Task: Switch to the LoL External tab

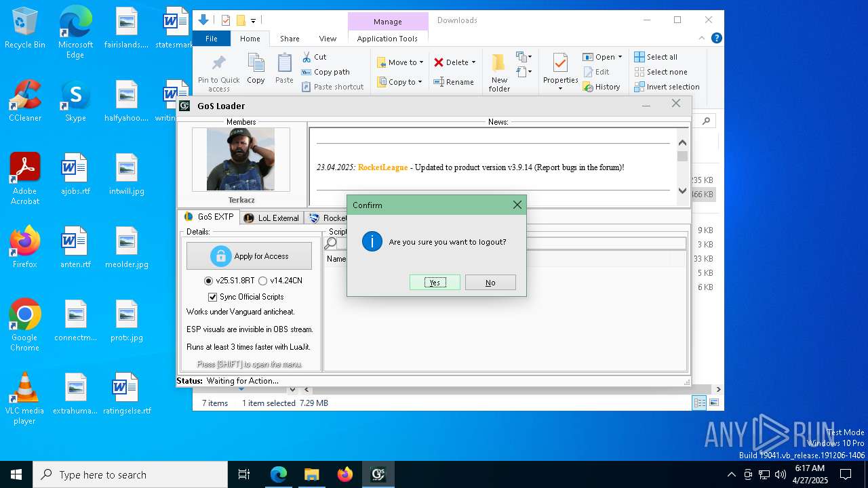Action: pyautogui.click(x=271, y=218)
